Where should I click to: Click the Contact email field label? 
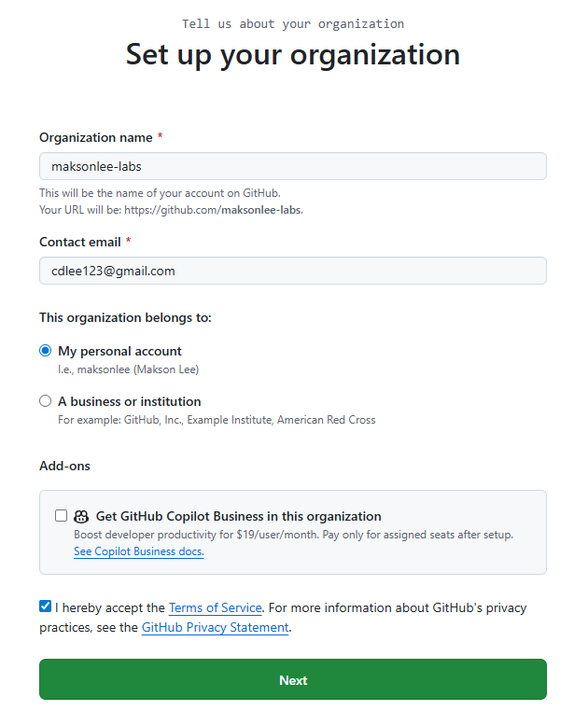(80, 242)
